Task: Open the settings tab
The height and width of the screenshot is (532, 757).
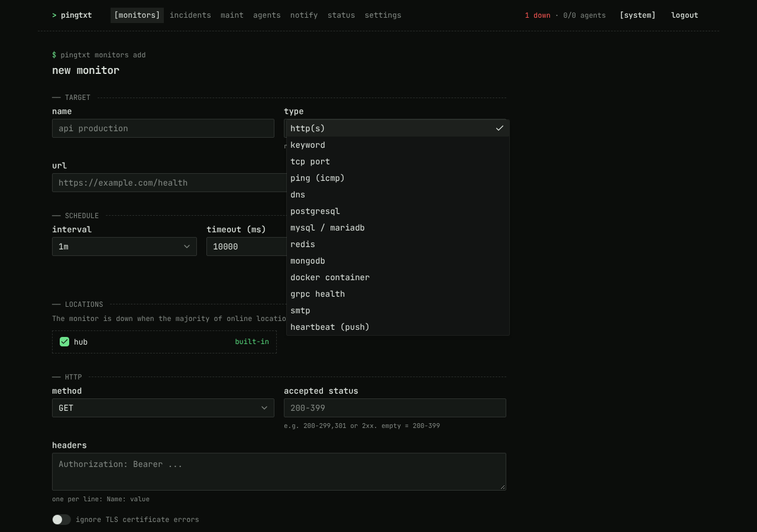Action: tap(383, 15)
